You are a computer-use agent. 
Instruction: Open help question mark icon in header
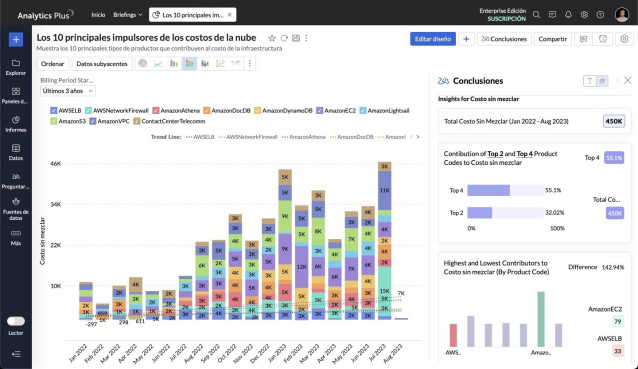click(600, 15)
